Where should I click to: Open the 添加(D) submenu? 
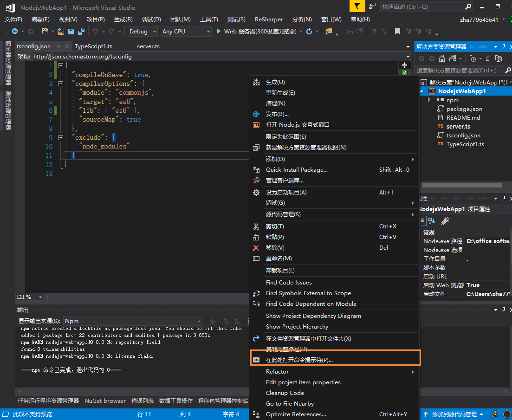334,159
